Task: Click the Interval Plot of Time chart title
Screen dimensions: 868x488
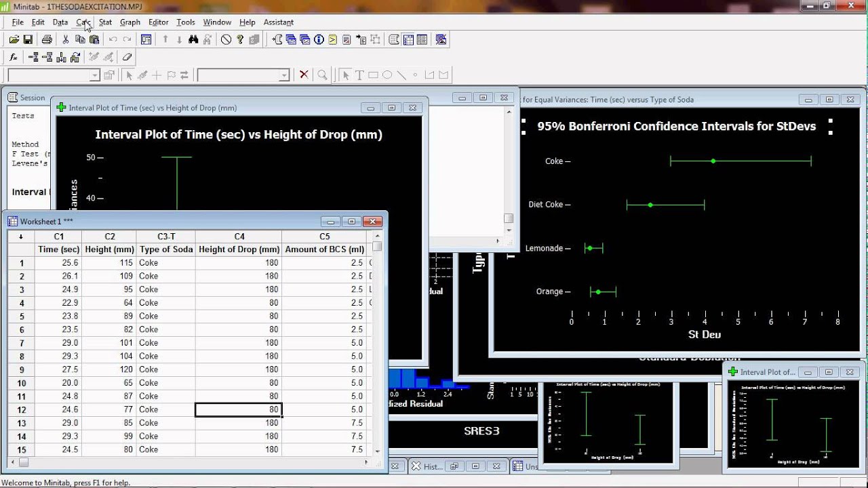Action: pos(239,134)
